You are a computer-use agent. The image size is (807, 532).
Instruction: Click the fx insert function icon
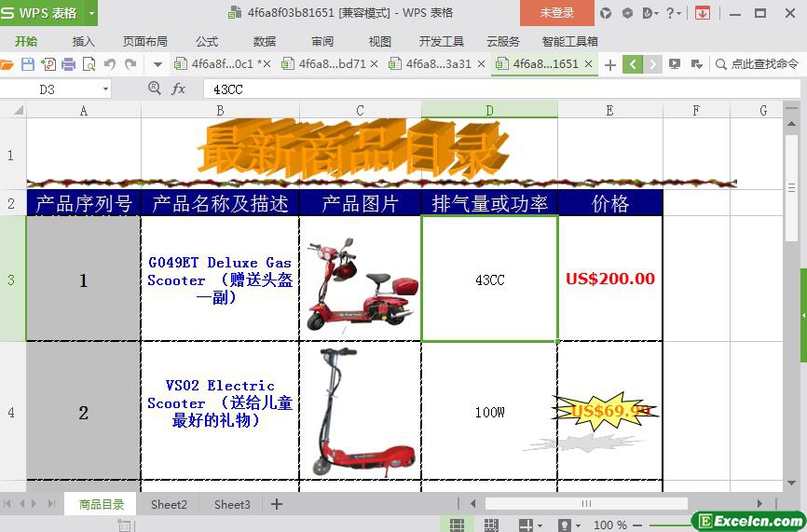[178, 89]
